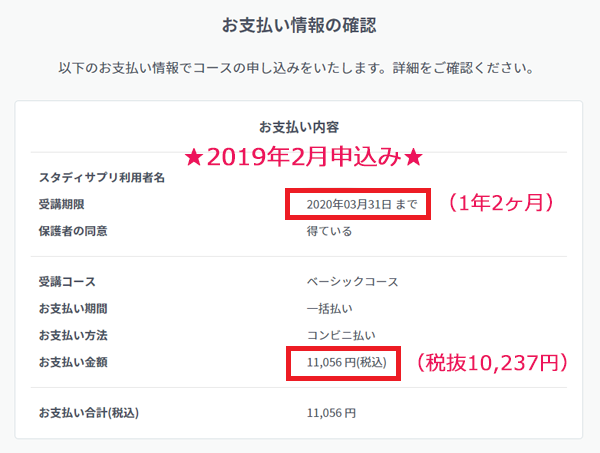Click the 11,056 円 total value

331,413
